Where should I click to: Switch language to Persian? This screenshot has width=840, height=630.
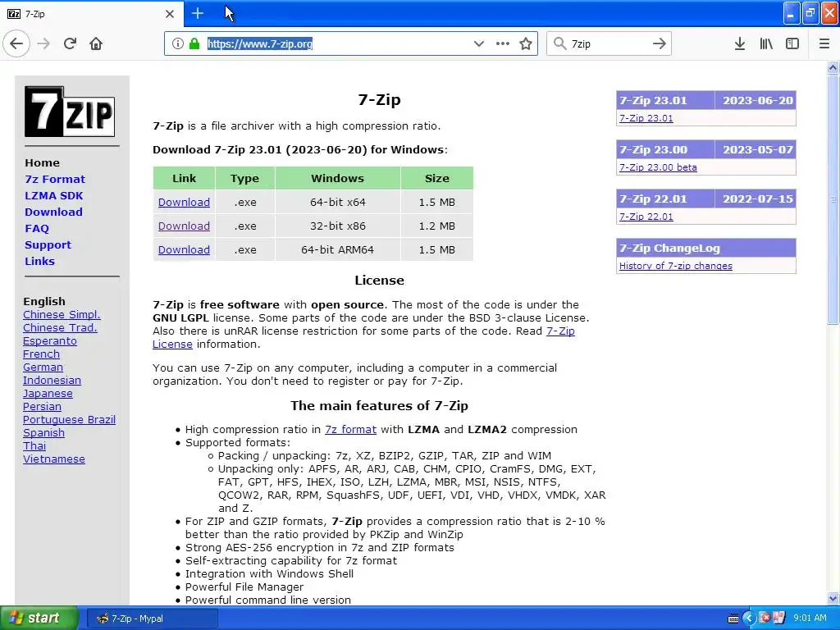coord(43,407)
